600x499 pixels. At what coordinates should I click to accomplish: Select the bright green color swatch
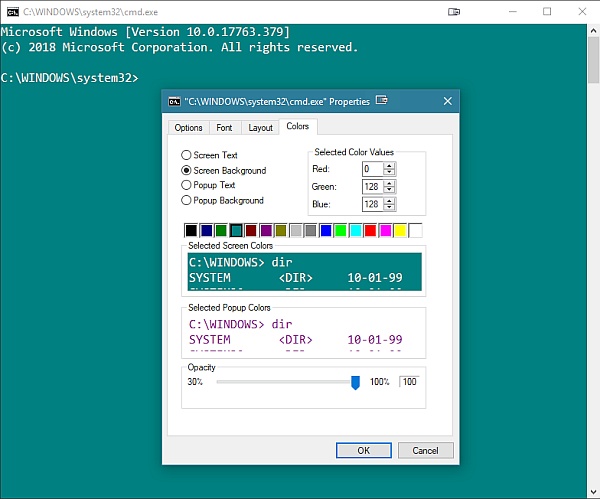pyautogui.click(x=341, y=230)
